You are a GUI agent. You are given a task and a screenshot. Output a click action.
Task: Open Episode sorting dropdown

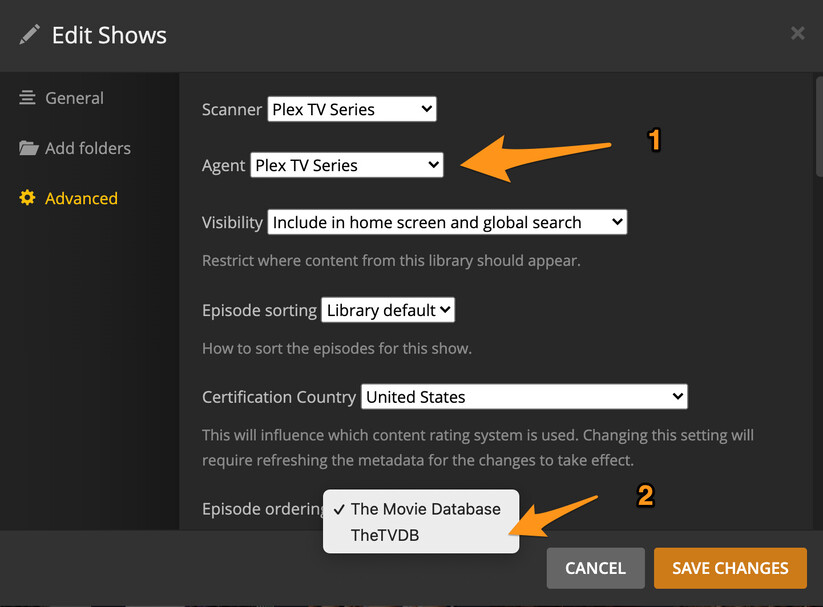[388, 310]
